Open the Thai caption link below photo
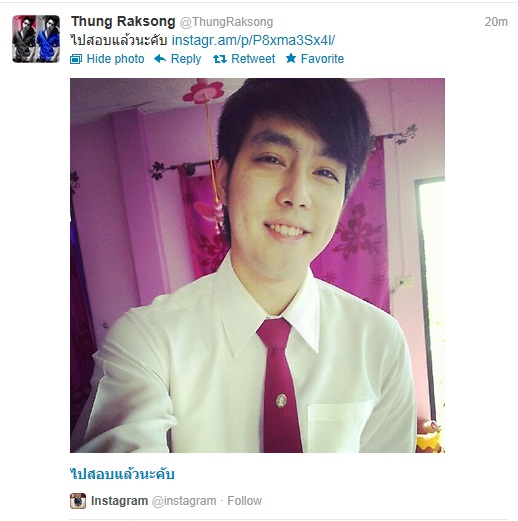The image size is (518, 521). pyautogui.click(x=122, y=474)
